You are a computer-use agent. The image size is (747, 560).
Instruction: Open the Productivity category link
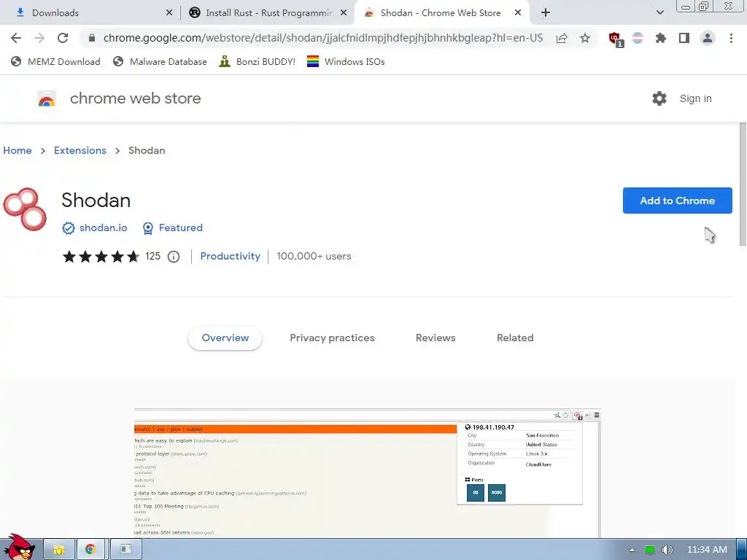230,256
